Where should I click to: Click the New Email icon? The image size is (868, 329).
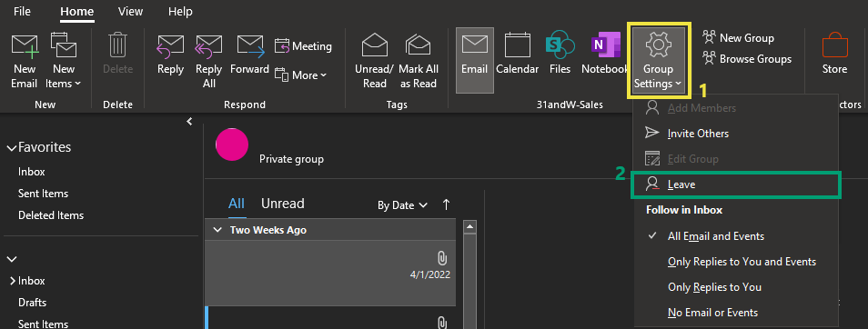point(25,46)
